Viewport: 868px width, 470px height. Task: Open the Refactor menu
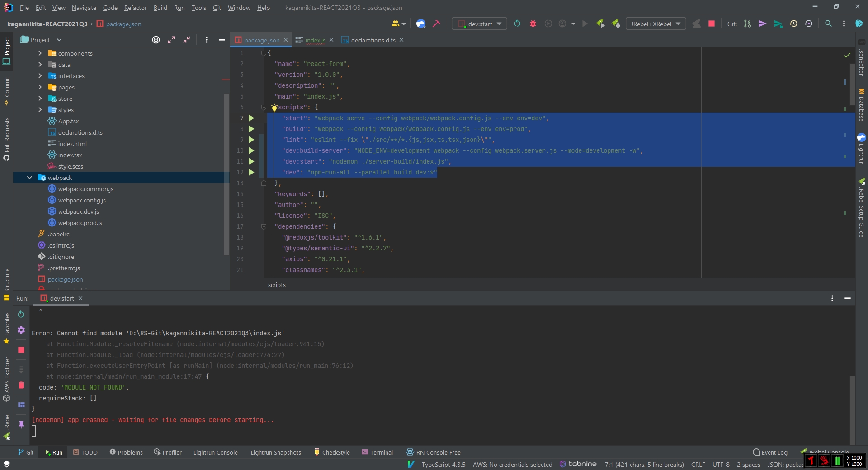(x=135, y=8)
